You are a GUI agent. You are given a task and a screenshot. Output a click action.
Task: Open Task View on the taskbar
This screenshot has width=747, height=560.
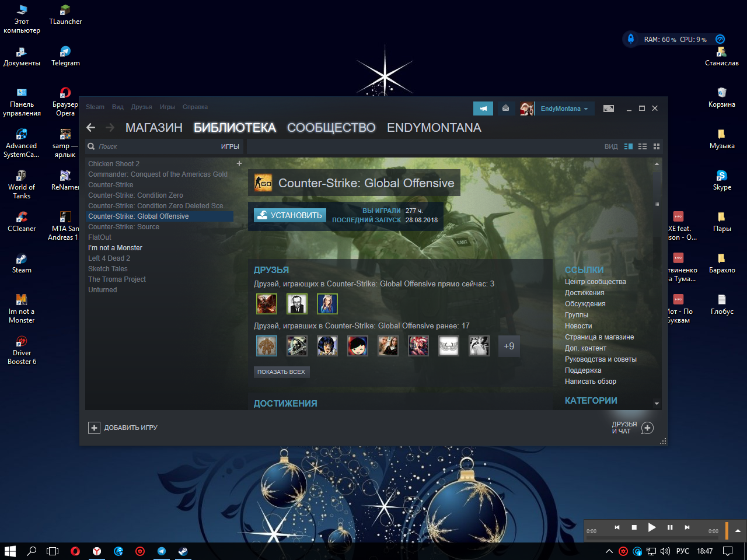[x=53, y=551]
